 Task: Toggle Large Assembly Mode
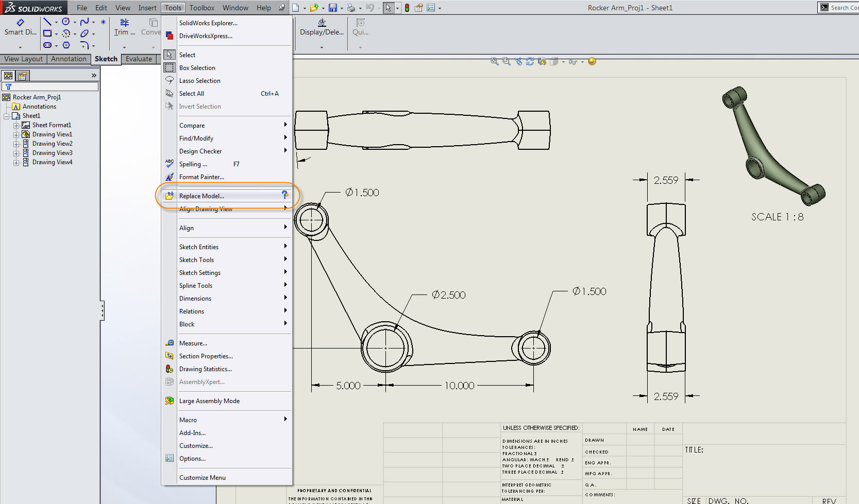pos(210,401)
